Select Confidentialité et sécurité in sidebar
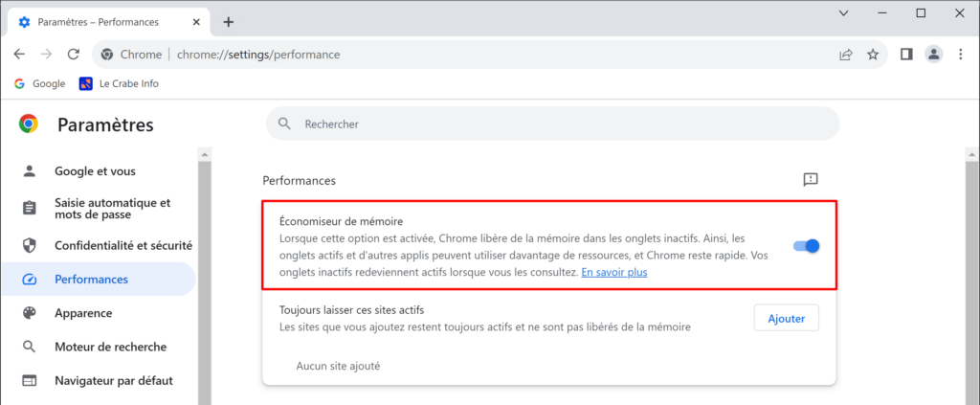The image size is (980, 405). pyautogui.click(x=123, y=246)
